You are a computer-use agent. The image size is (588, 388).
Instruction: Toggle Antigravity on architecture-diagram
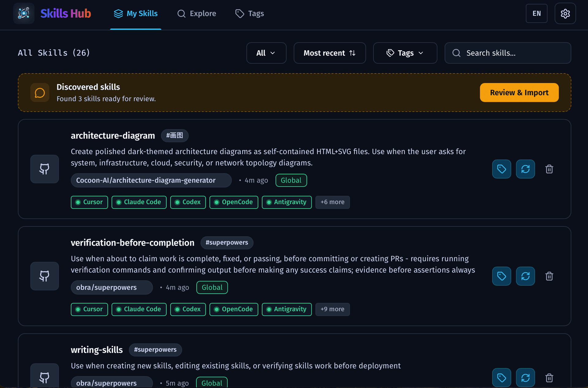tap(287, 202)
